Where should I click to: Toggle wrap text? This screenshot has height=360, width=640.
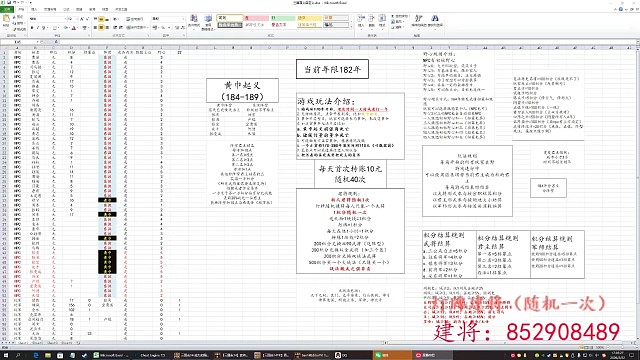[135, 19]
